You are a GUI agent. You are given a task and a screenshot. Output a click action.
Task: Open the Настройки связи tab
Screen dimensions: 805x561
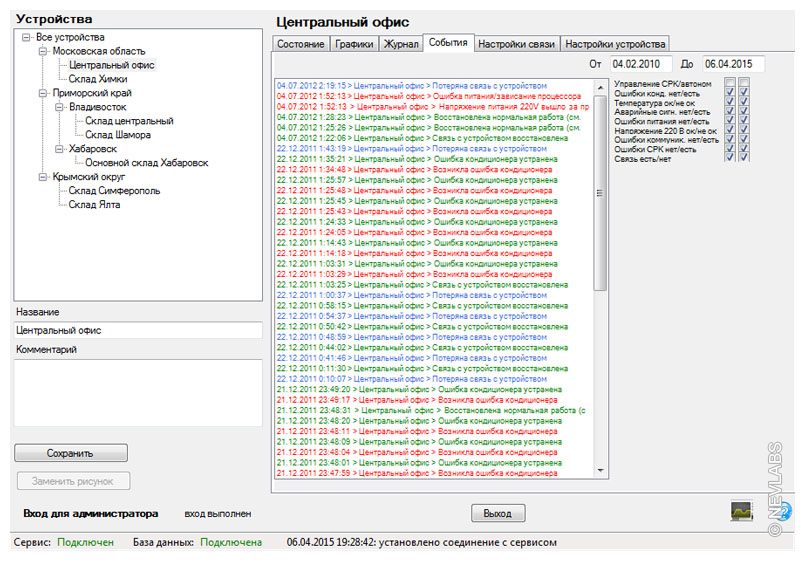[x=515, y=45]
